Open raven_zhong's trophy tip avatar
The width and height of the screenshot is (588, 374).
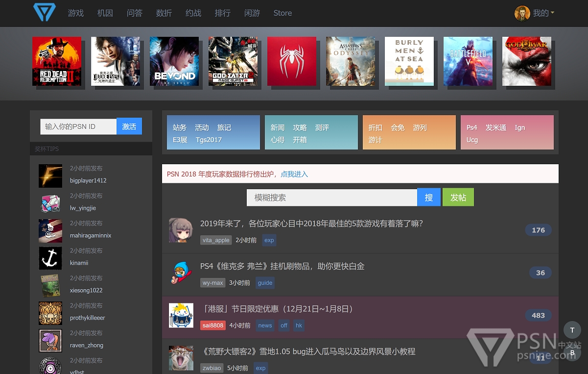pos(50,341)
